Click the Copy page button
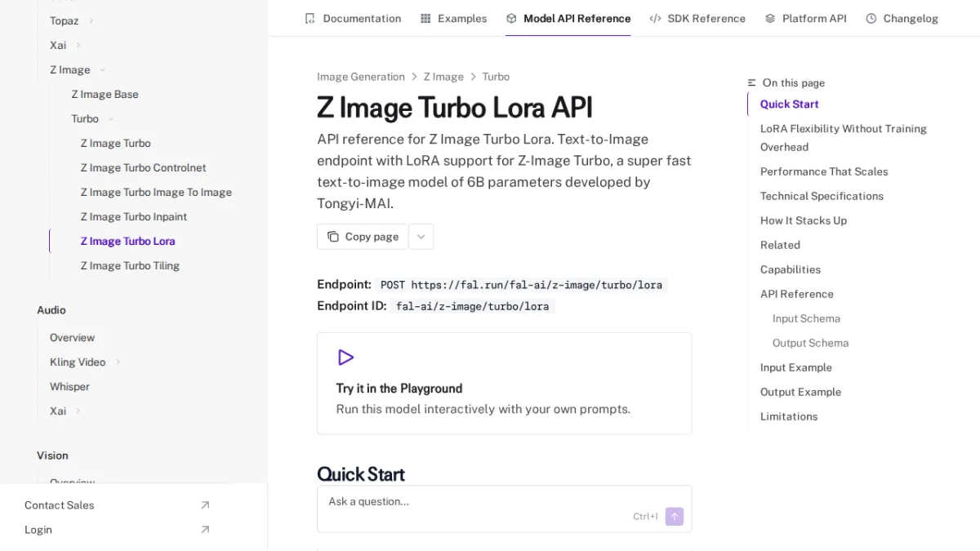Viewport: 980px width, 551px height. click(x=363, y=237)
